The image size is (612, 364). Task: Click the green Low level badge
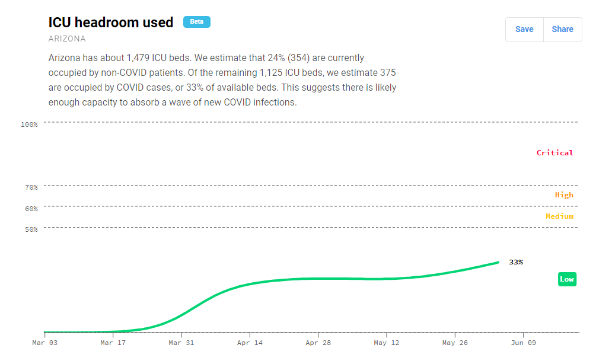567,279
